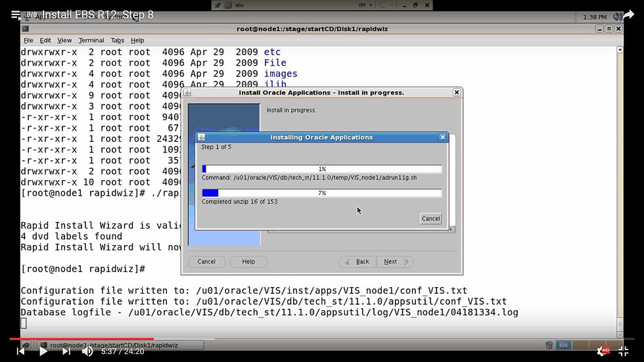Open the Terminal menu
Image resolution: width=644 pixels, height=362 pixels.
(x=91, y=40)
